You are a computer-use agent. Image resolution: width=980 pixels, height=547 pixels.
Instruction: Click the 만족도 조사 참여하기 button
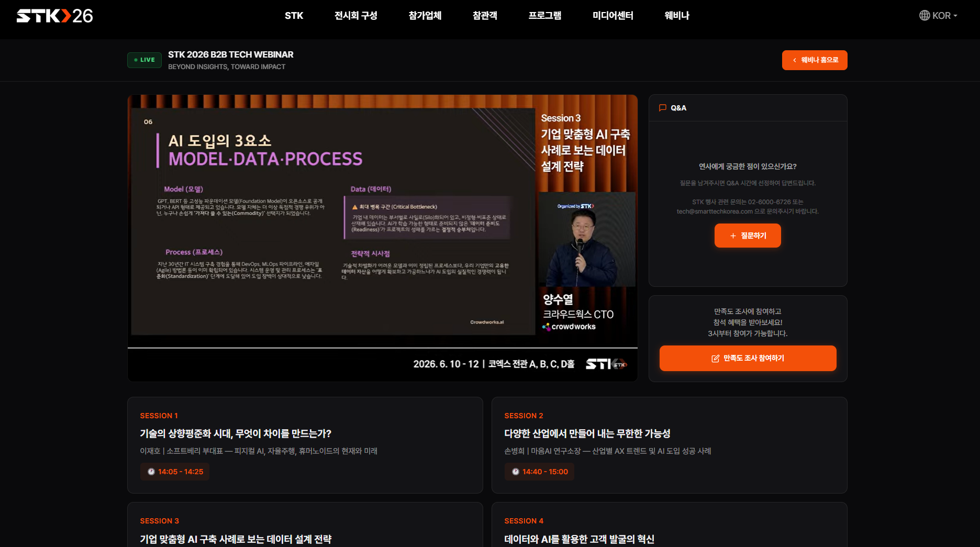click(748, 359)
